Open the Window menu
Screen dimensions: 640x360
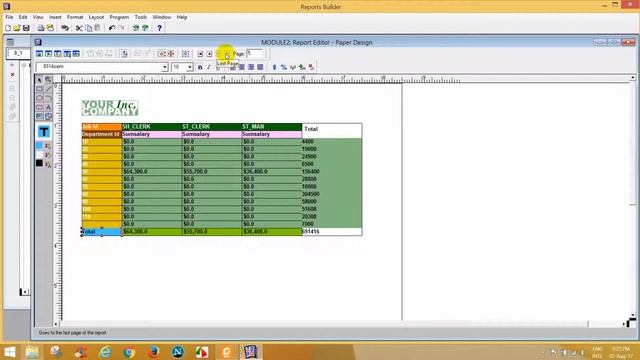162,17
